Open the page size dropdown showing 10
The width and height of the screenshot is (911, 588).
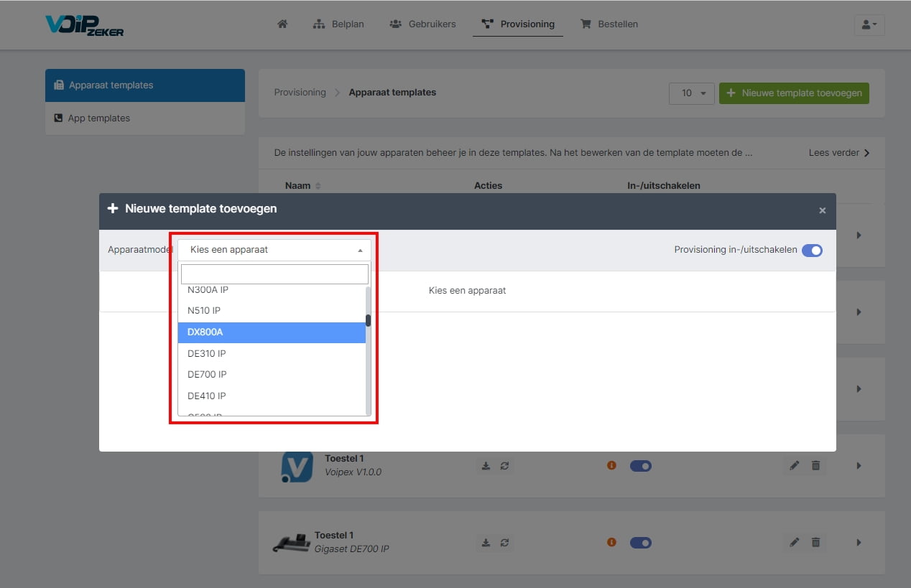(x=691, y=93)
